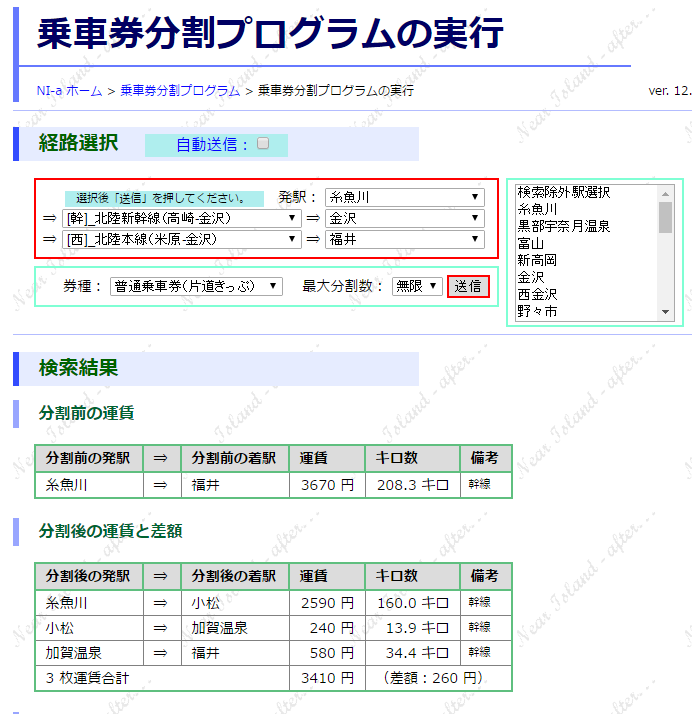Click the exclusion list scroll-down arrow
The image size is (692, 714).
pos(666,312)
